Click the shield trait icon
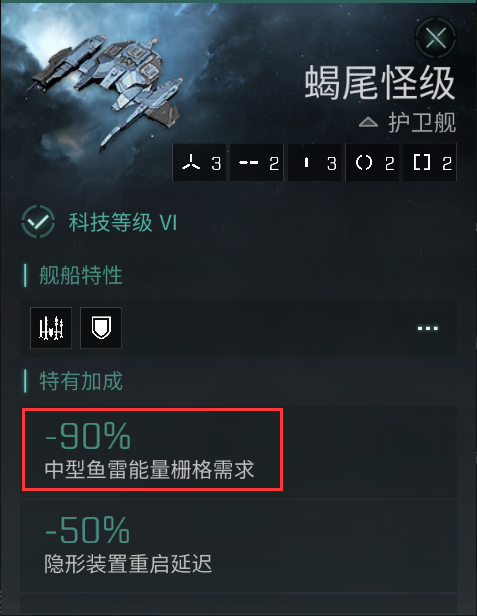This screenshot has height=616, width=477. (x=101, y=328)
